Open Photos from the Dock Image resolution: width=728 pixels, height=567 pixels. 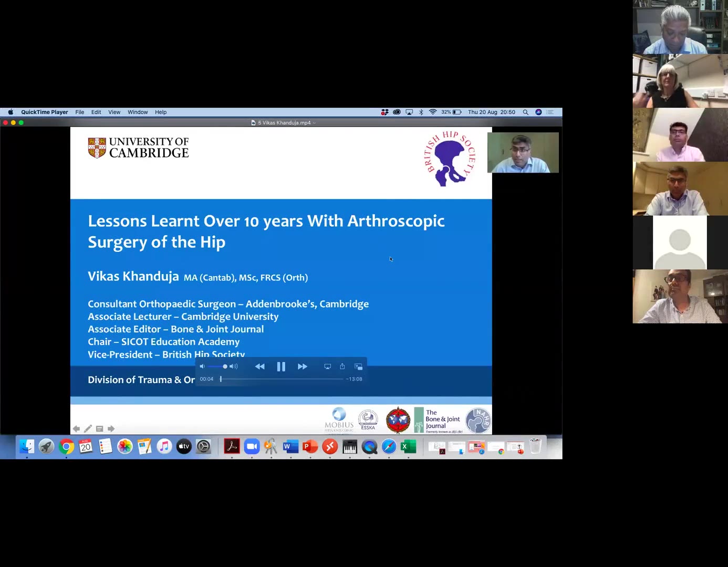tap(125, 446)
